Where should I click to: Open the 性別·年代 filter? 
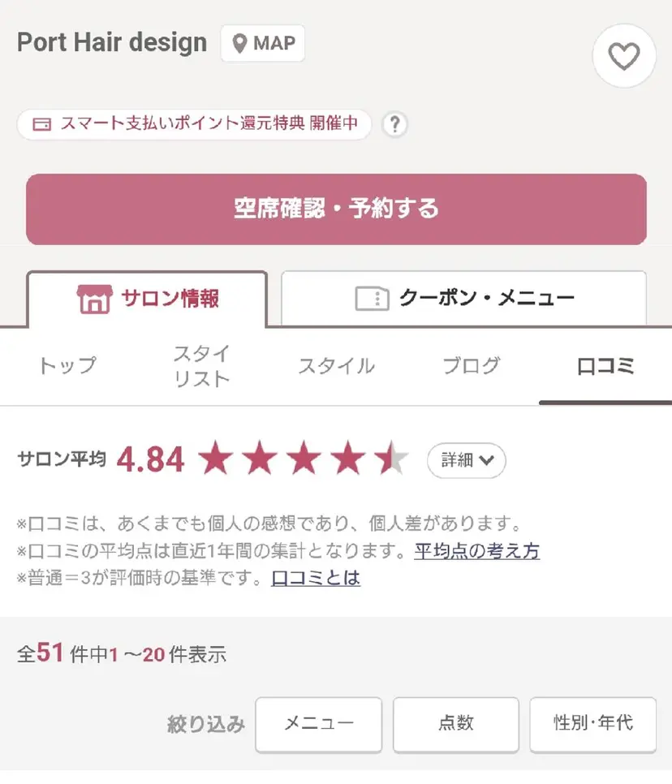click(x=592, y=723)
